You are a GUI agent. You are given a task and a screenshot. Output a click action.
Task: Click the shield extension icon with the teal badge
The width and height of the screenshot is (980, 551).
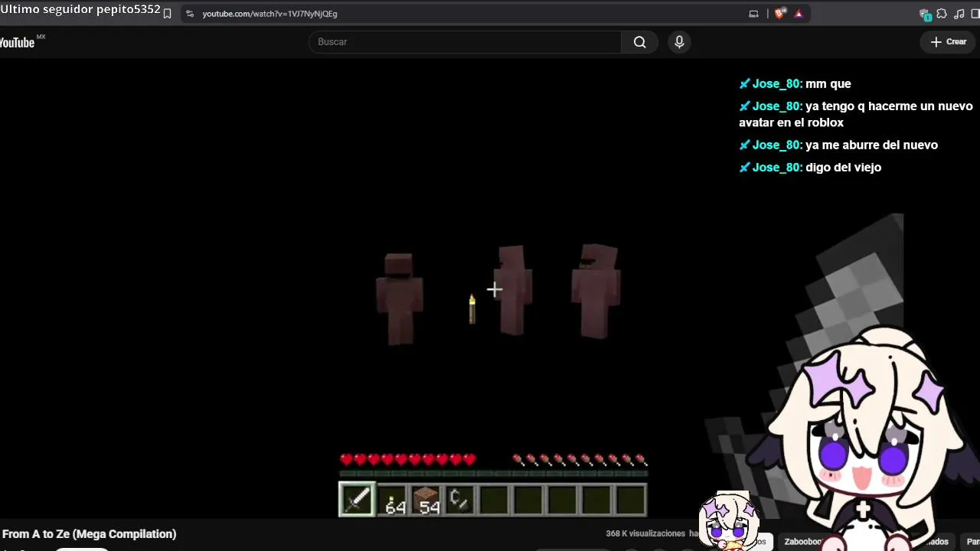coord(925,15)
